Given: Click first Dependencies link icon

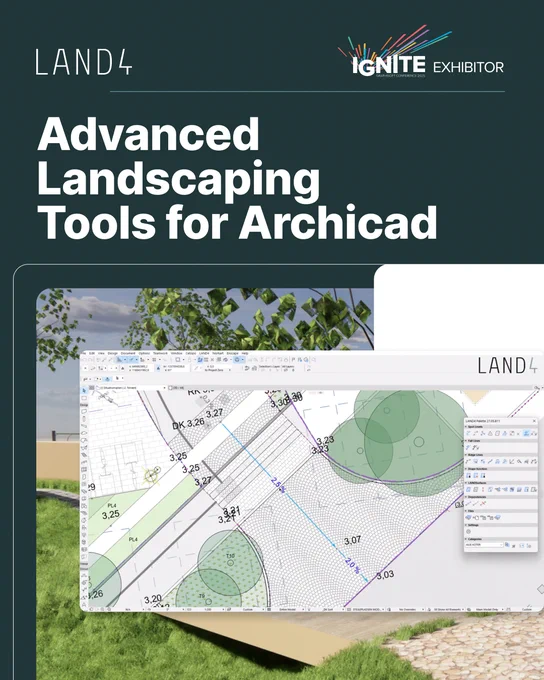Looking at the screenshot, I should tap(468, 503).
